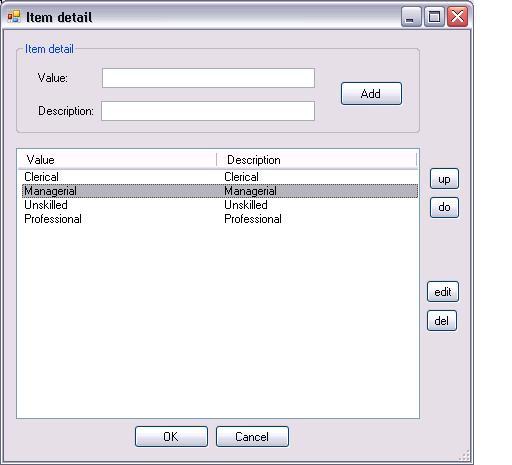Viewport: 512px width, 465px height.
Task: Confirm with the OK button
Action: coord(171,437)
